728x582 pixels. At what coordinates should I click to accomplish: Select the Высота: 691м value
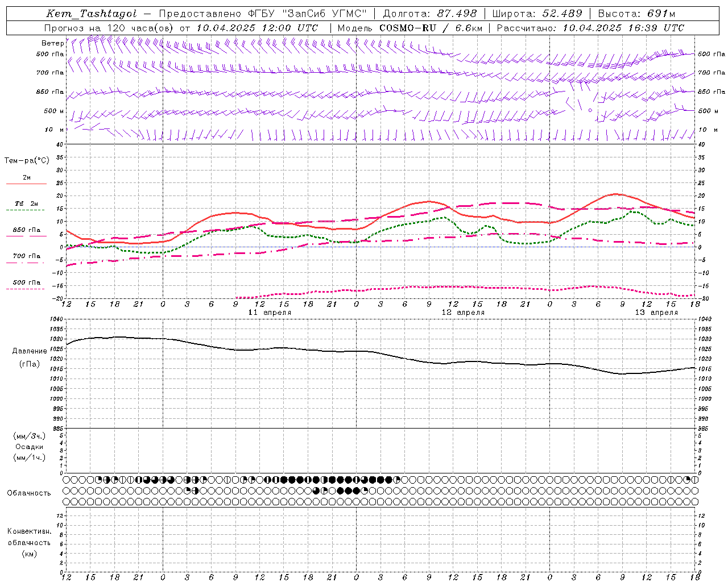(636, 14)
